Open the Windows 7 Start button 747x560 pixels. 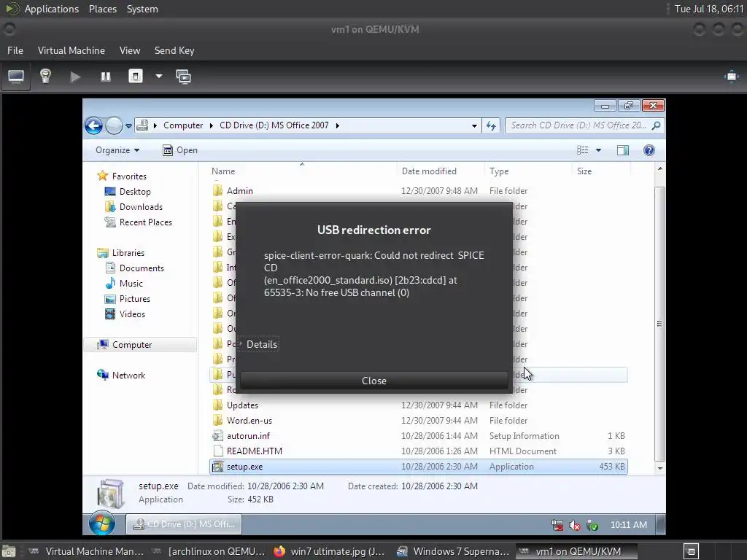pyautogui.click(x=102, y=524)
